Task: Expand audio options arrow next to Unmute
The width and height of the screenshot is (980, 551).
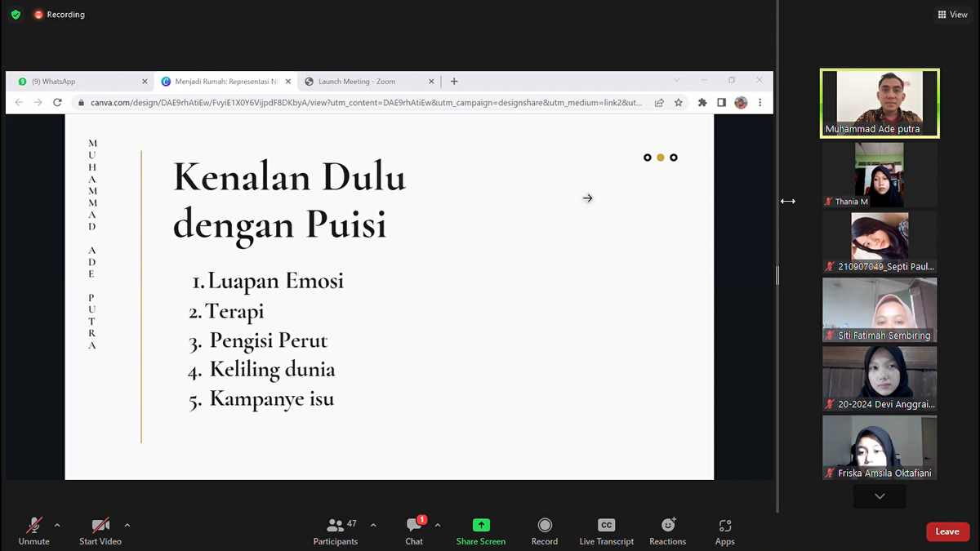Action: [x=57, y=525]
